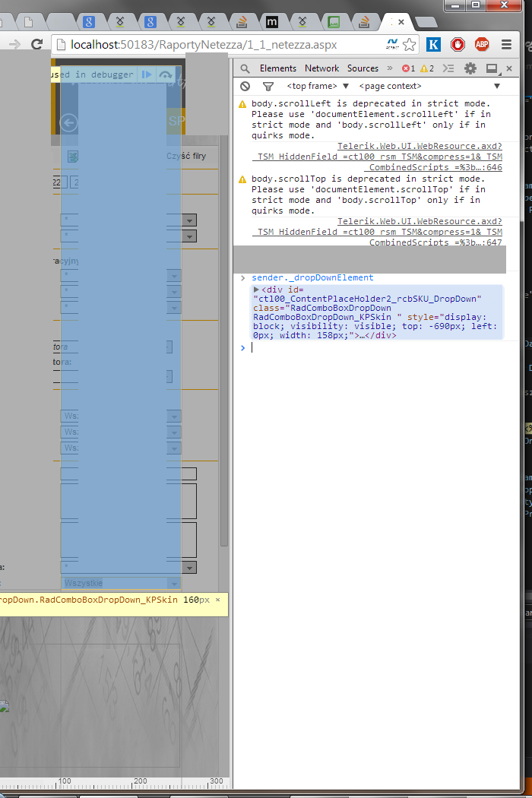532x798 pixels.
Task: Open the ASP.NET extension icon in address bar
Action: [x=392, y=44]
